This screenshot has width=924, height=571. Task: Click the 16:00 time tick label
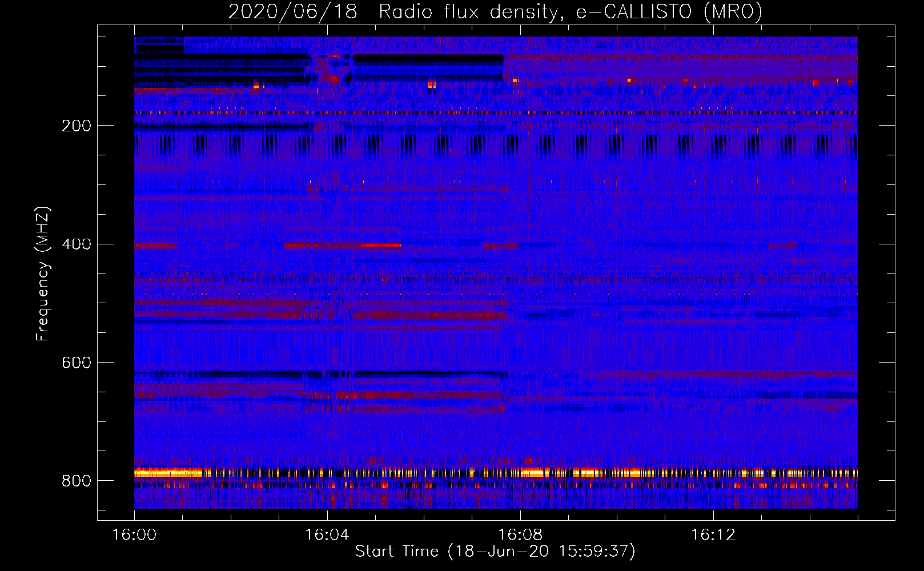(134, 535)
